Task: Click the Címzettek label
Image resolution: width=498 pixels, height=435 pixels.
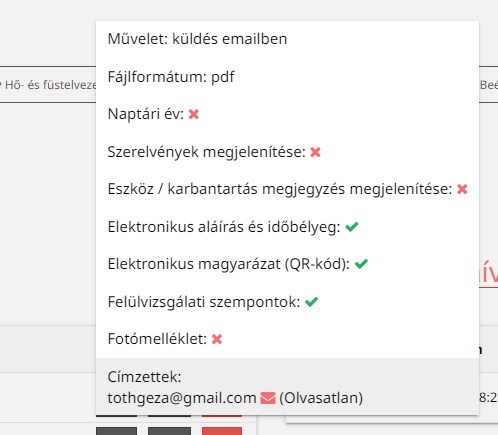Action: [x=144, y=377]
